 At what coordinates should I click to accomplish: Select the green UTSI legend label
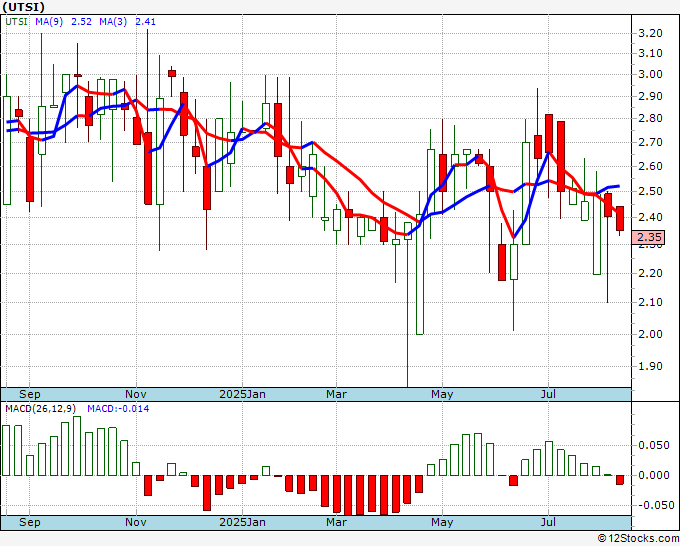coord(17,22)
